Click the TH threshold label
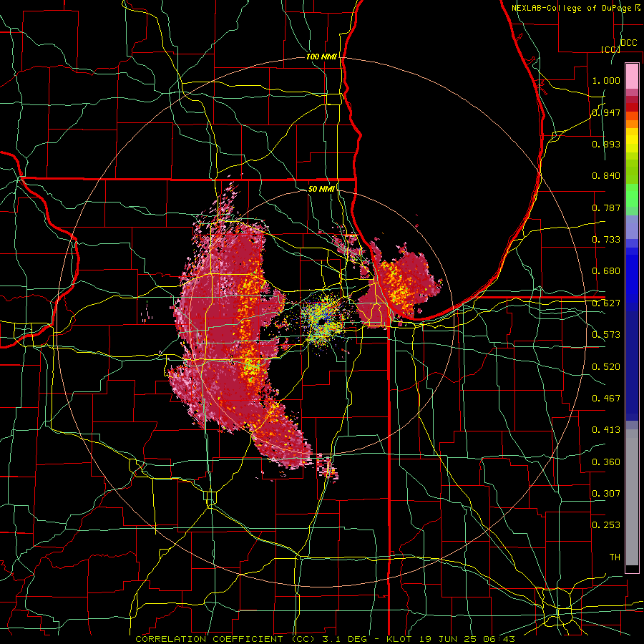644x644 pixels. coord(615,557)
